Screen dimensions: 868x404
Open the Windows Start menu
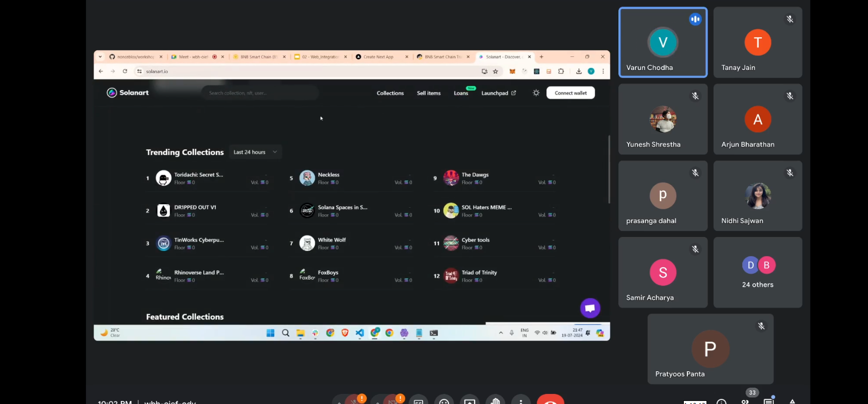pos(270,333)
